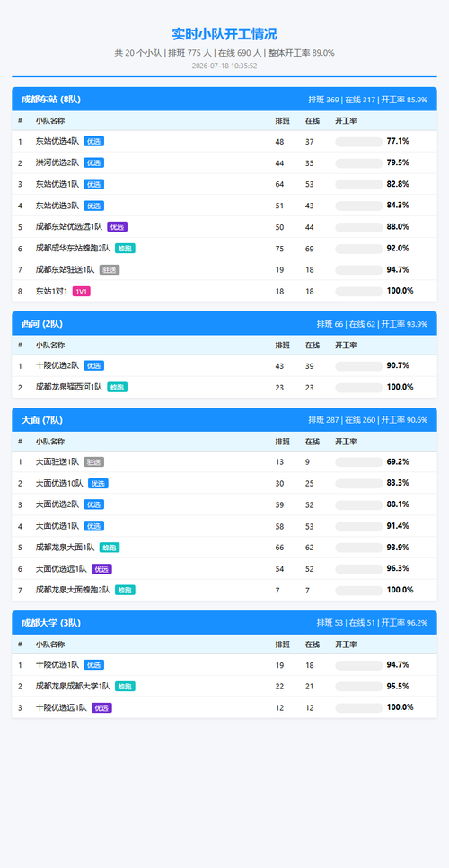Click the 蜂跑 tag beside 成都龙泉驿西河1队
Image resolution: width=449 pixels, height=868 pixels.
coord(118,387)
